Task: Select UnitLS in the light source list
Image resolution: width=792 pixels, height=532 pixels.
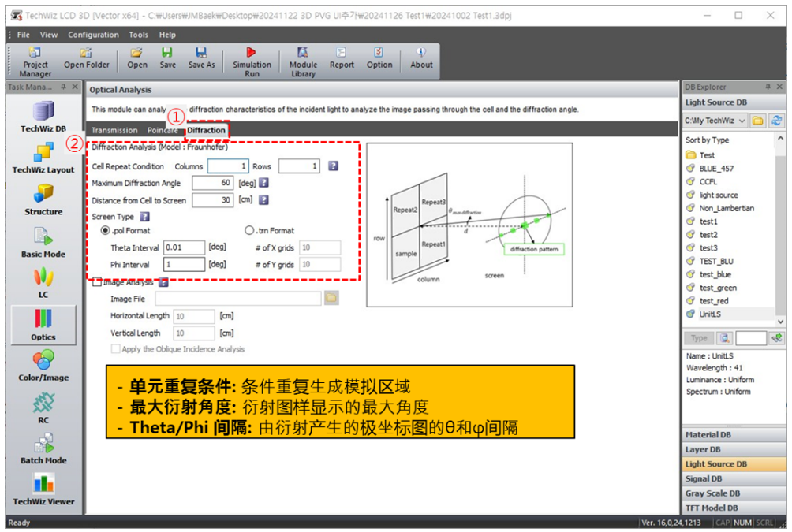Action: click(710, 314)
